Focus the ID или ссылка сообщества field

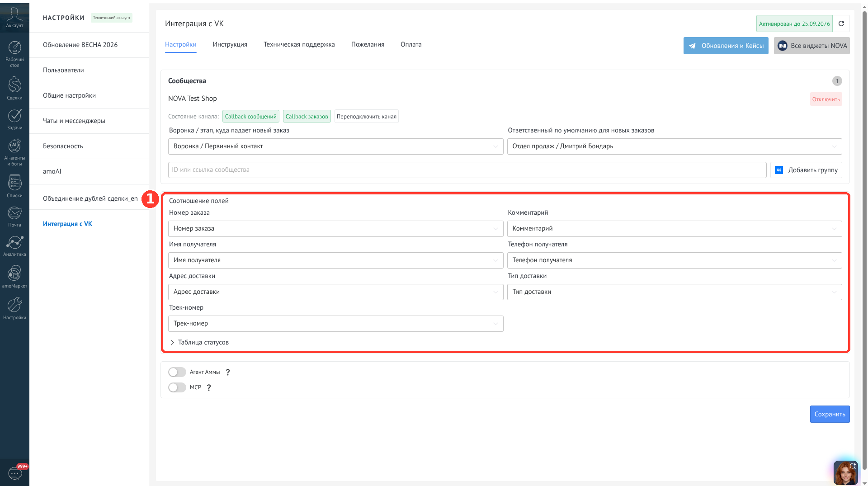click(467, 170)
